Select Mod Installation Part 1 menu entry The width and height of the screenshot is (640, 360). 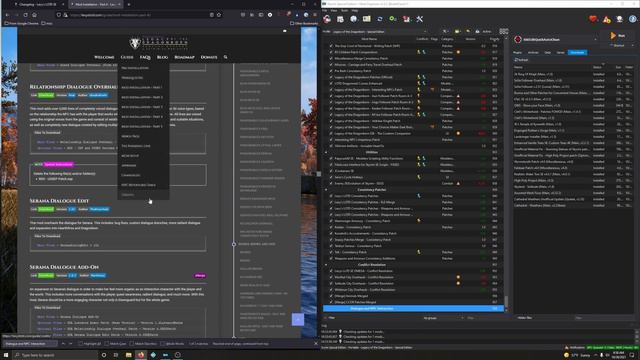pyautogui.click(x=142, y=87)
